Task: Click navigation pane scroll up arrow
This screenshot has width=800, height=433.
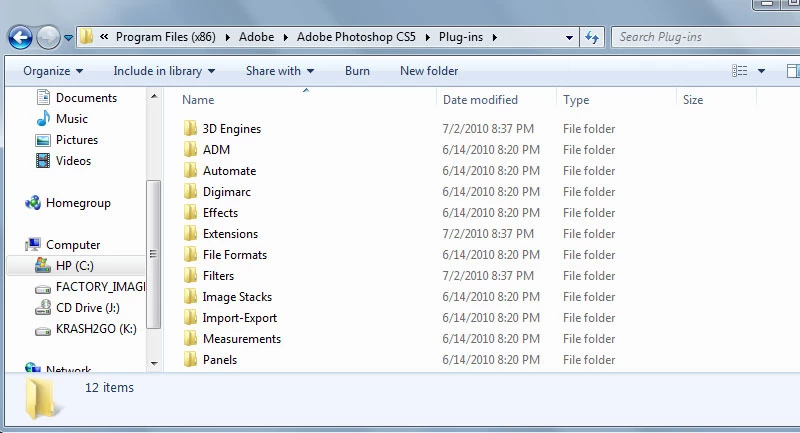Action: pyautogui.click(x=154, y=96)
